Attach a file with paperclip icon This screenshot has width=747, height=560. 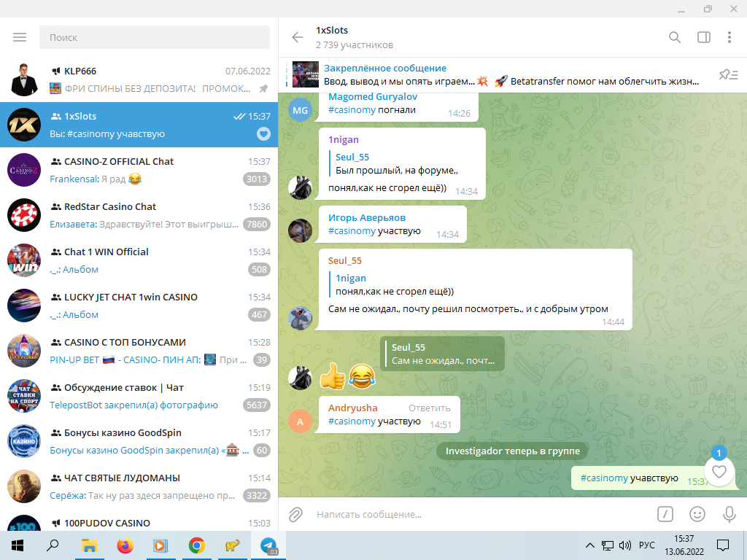[x=295, y=514]
